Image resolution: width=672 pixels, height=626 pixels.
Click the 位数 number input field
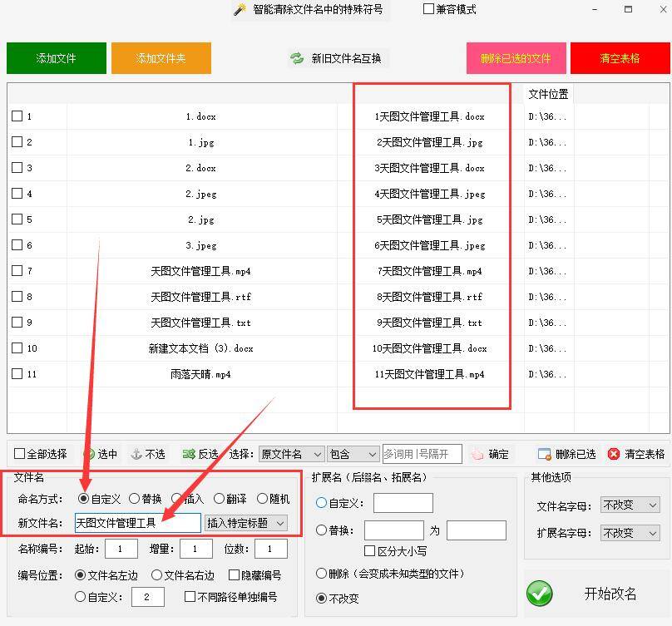pos(271,549)
